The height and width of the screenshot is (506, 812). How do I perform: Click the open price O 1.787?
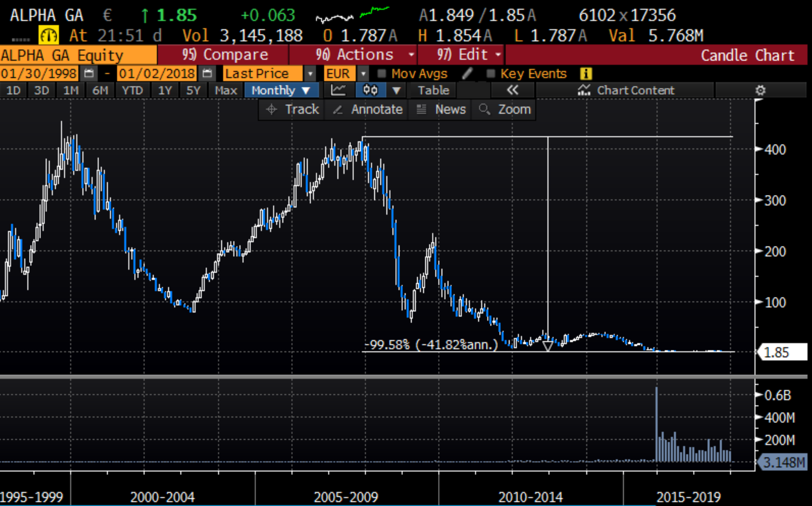[x=360, y=35]
